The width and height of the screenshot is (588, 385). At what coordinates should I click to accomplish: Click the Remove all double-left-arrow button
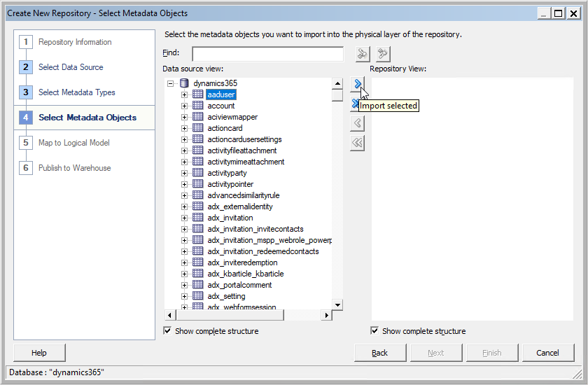point(358,143)
